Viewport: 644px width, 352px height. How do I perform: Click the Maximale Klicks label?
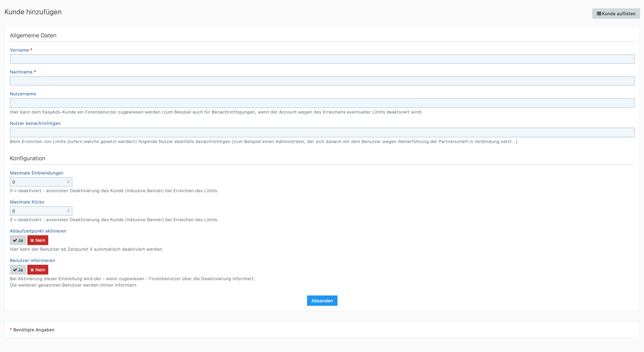point(27,202)
